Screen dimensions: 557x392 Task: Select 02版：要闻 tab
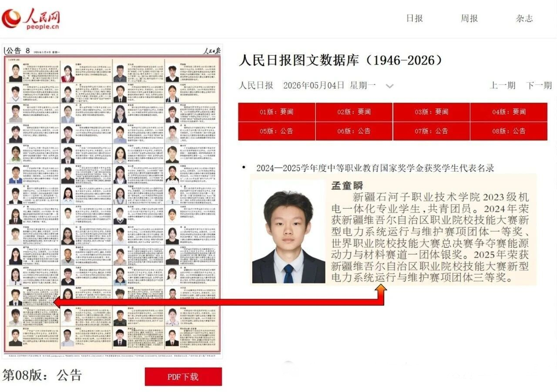(354, 112)
